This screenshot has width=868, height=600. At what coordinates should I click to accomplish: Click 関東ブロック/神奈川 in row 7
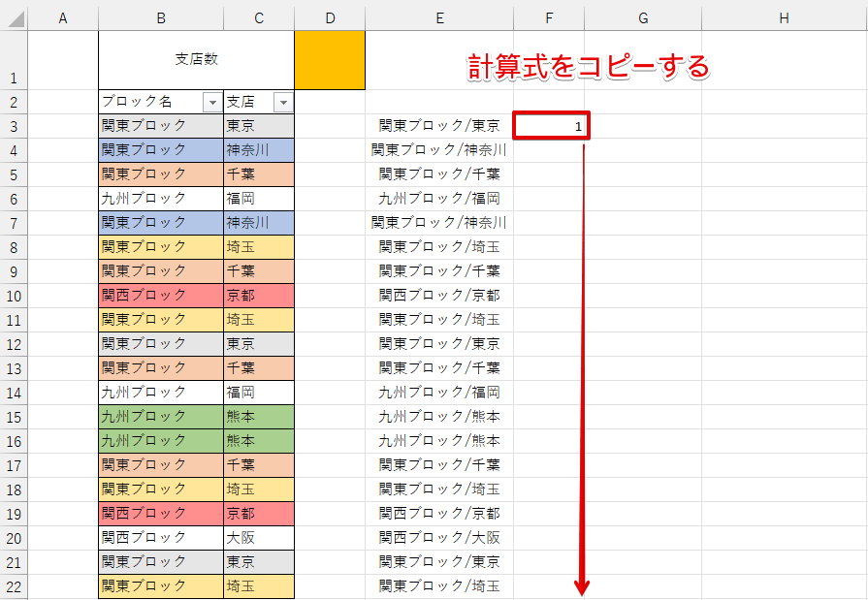pos(439,223)
